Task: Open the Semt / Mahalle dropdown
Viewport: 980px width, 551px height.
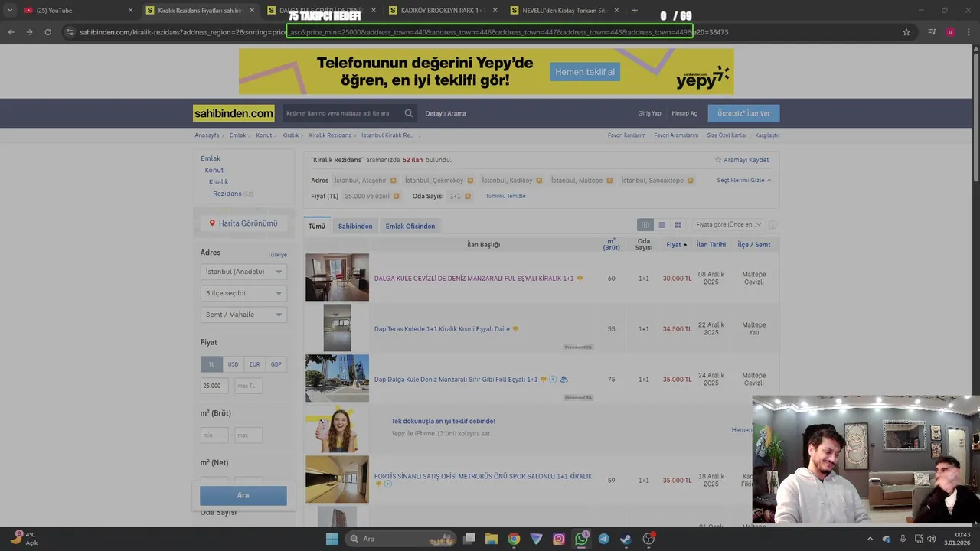Action: tap(243, 315)
